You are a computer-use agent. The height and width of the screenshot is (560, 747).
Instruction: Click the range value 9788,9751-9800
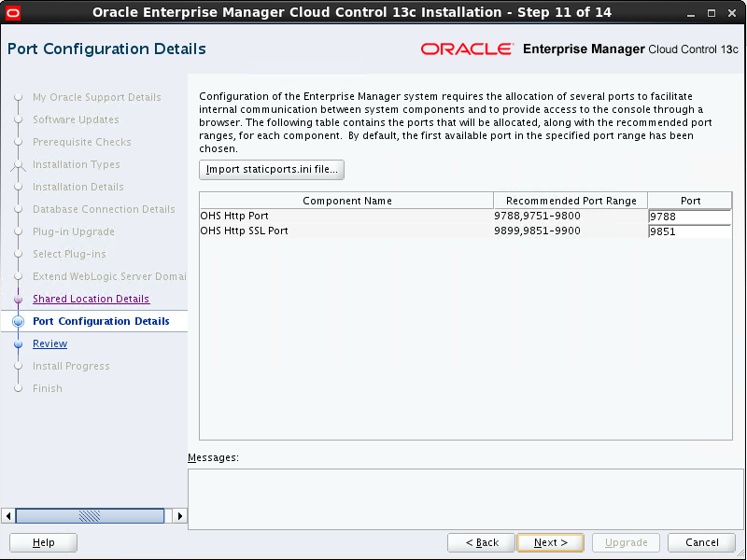coord(537,216)
